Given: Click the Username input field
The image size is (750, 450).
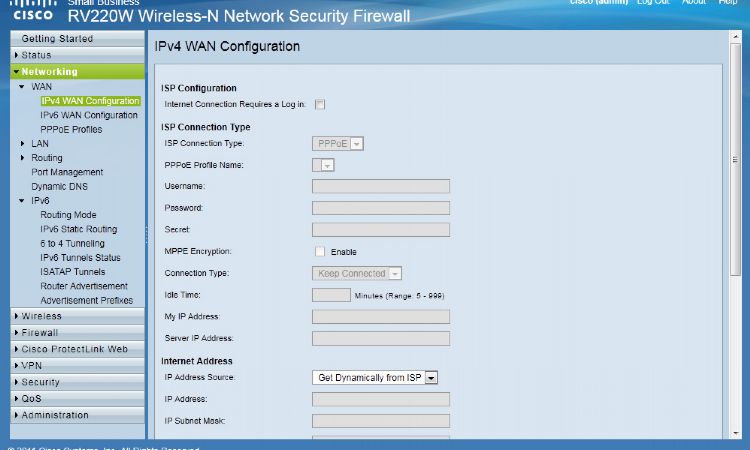Looking at the screenshot, I should click(x=380, y=186).
